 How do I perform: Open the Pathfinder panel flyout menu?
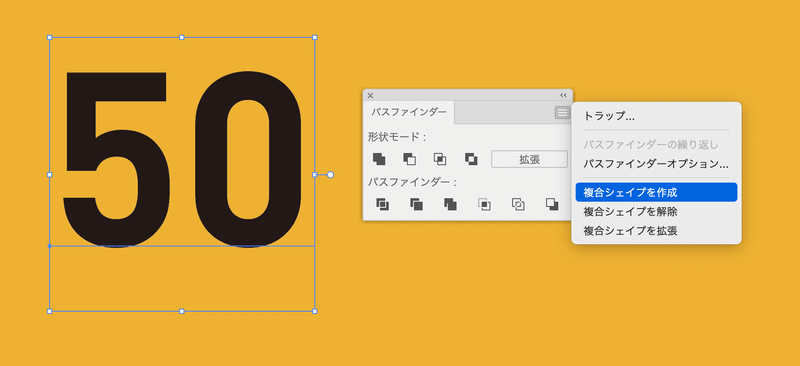562,113
